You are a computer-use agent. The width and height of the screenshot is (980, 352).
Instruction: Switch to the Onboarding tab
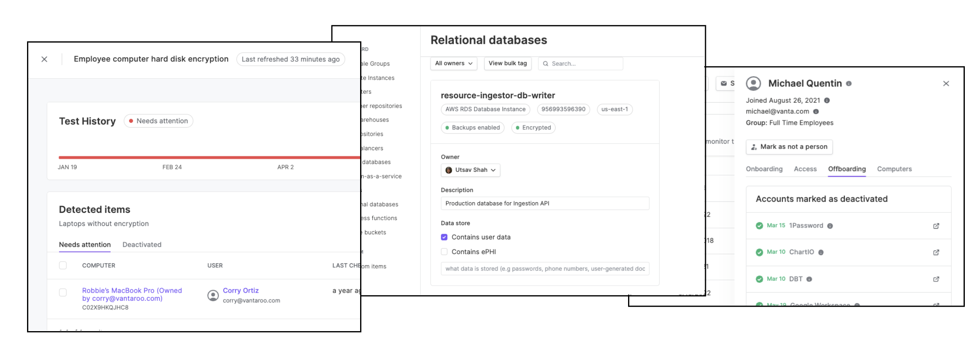764,169
